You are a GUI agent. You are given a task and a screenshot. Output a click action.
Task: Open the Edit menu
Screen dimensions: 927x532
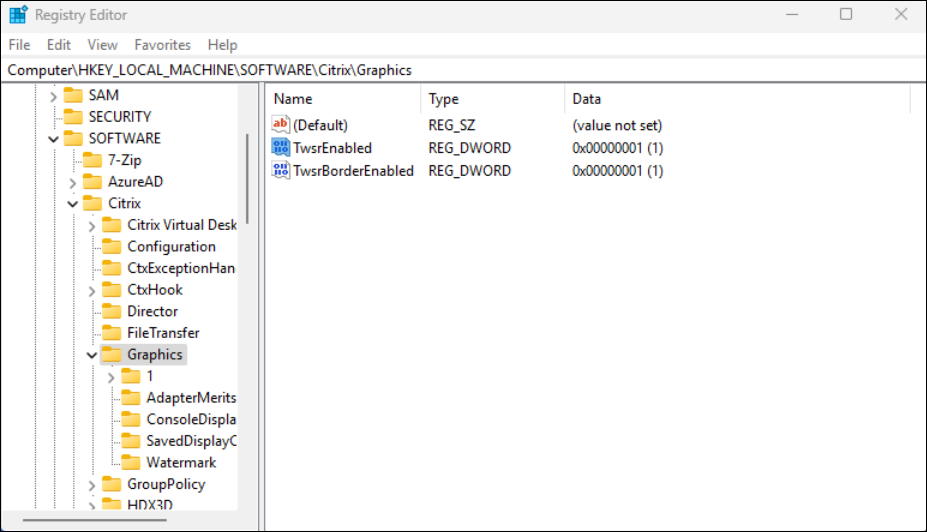pyautogui.click(x=59, y=45)
